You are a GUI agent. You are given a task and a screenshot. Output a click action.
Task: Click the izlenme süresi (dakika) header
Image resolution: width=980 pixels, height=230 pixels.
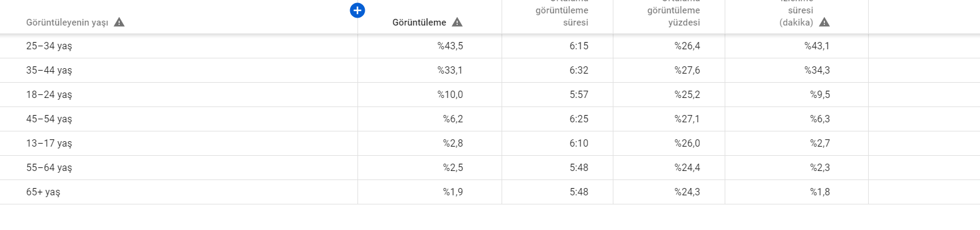(x=796, y=13)
